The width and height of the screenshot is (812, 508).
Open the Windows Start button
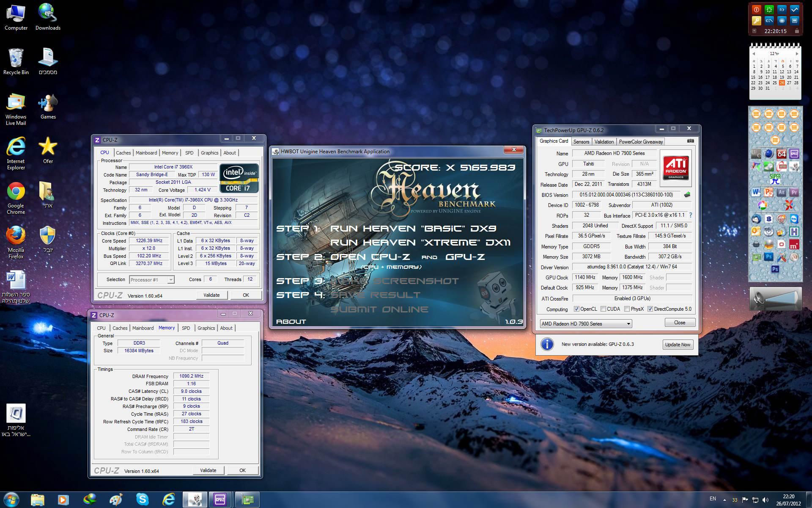pos(11,500)
